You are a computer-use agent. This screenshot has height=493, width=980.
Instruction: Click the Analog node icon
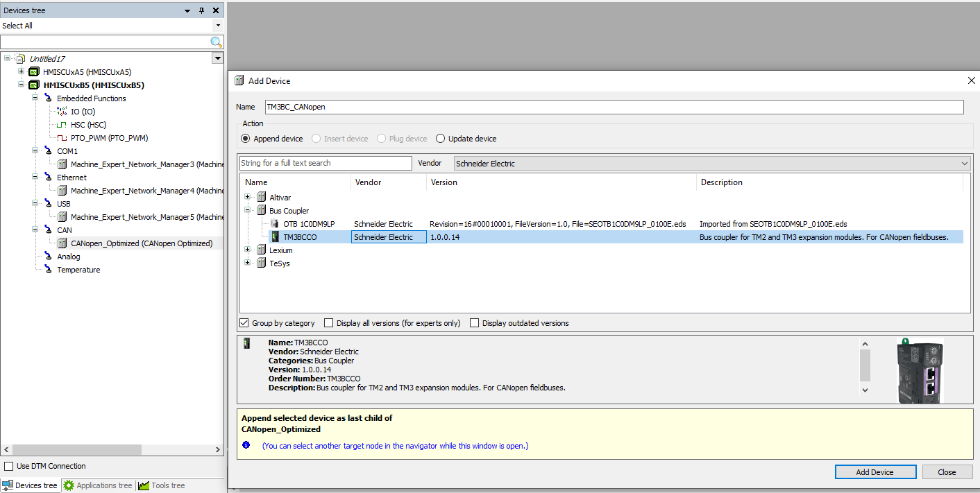48,257
